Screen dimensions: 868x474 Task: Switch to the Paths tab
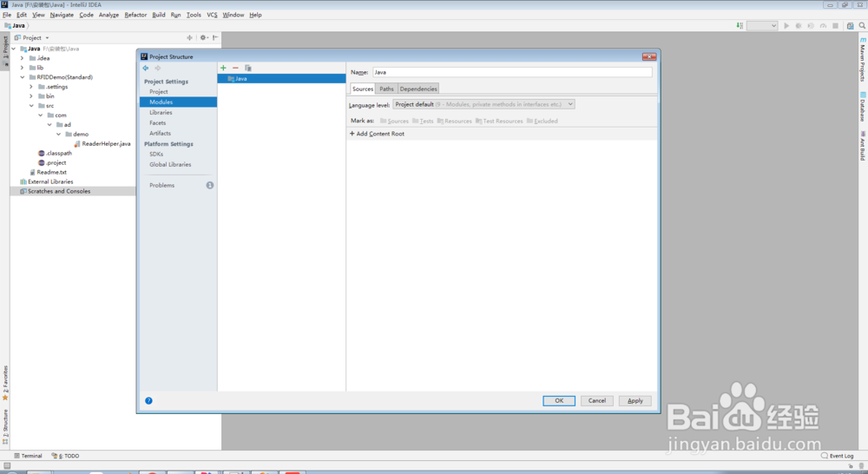386,89
